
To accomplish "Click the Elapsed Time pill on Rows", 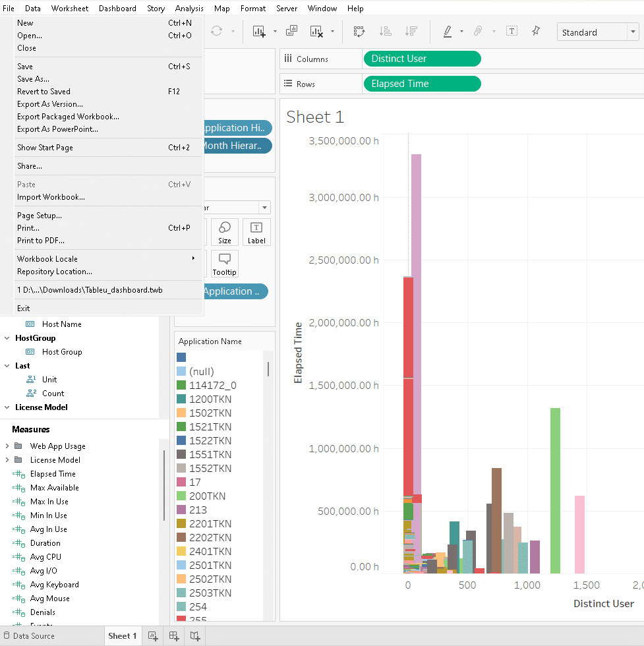I will 423,84.
